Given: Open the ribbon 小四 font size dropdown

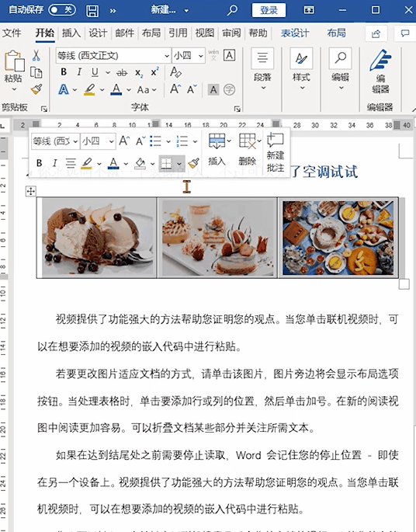Looking at the screenshot, I should coord(201,55).
